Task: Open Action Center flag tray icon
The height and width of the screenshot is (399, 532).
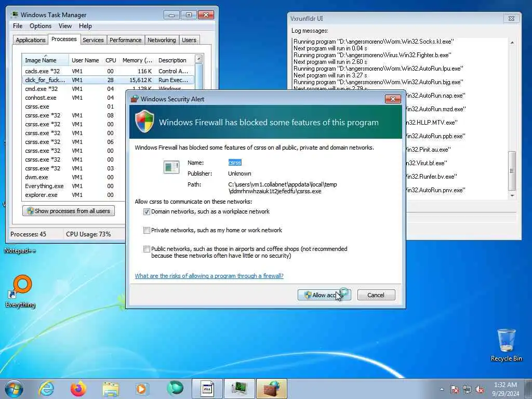Action: 454,390
